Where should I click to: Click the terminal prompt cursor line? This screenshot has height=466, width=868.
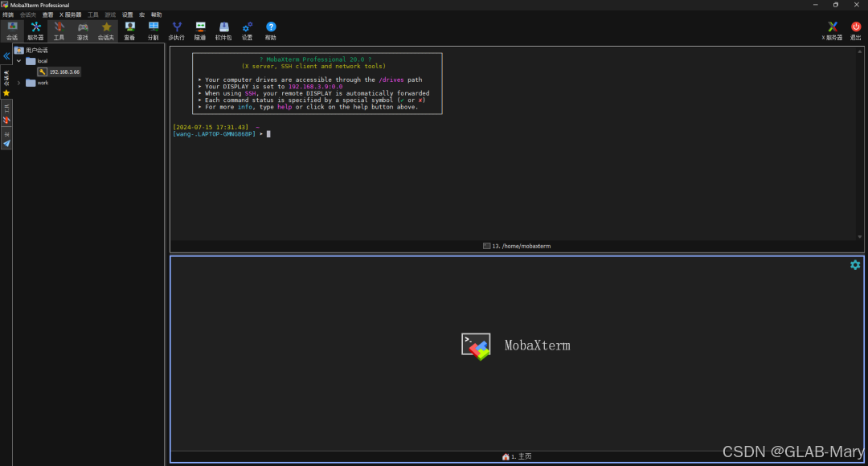point(268,134)
